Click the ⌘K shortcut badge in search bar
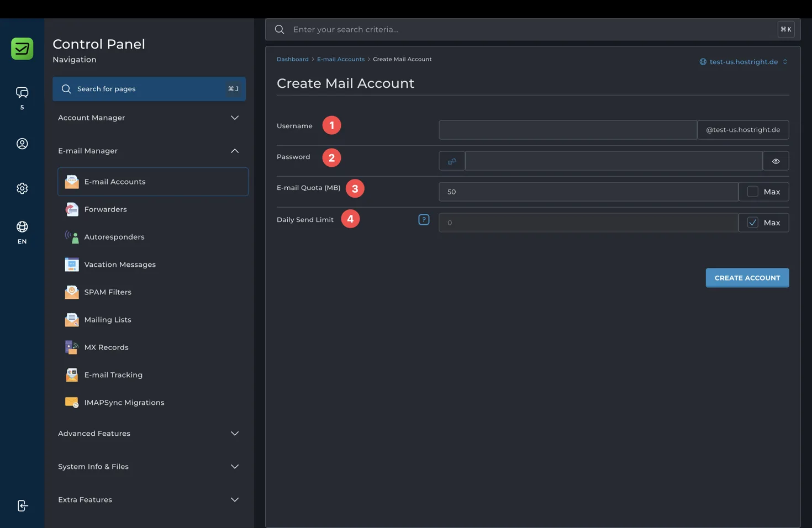 [786, 29]
